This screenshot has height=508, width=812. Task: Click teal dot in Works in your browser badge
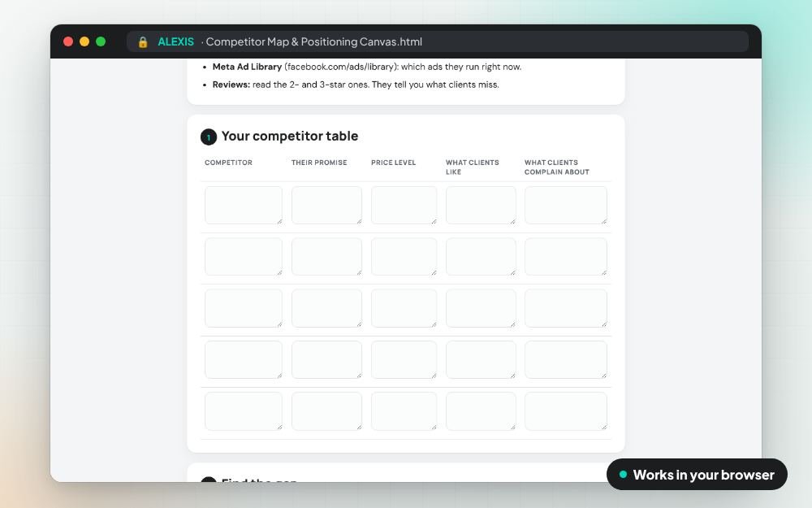click(623, 475)
